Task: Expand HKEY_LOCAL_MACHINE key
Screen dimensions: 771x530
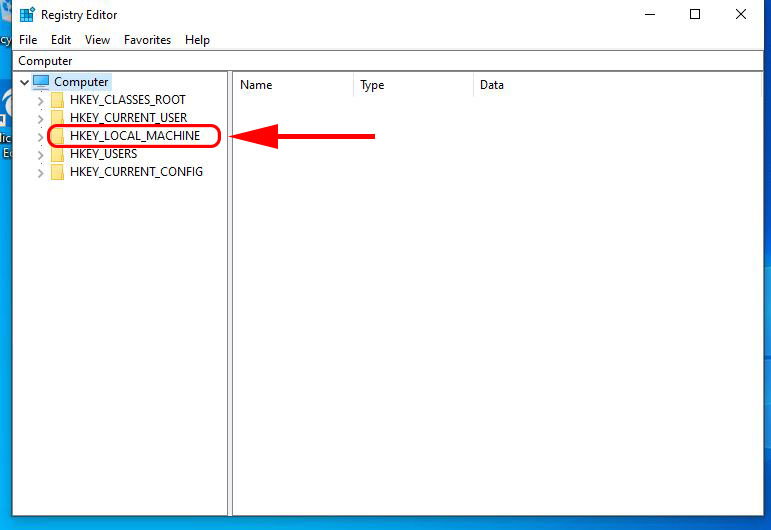Action: click(x=40, y=137)
